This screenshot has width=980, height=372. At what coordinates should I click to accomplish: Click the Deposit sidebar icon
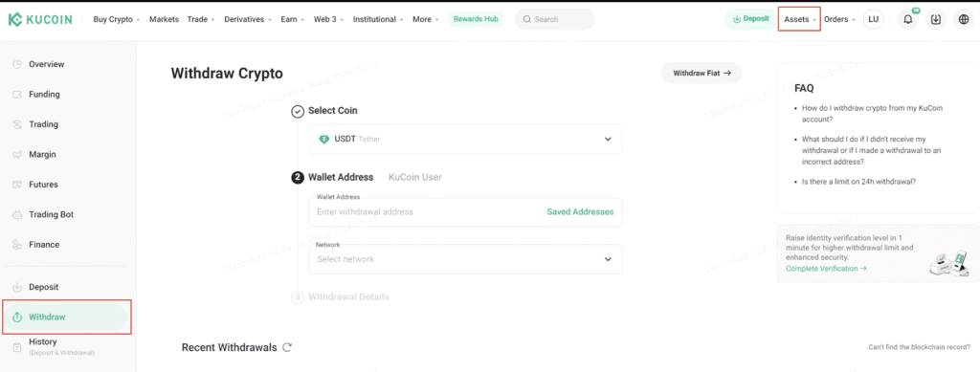click(x=17, y=287)
